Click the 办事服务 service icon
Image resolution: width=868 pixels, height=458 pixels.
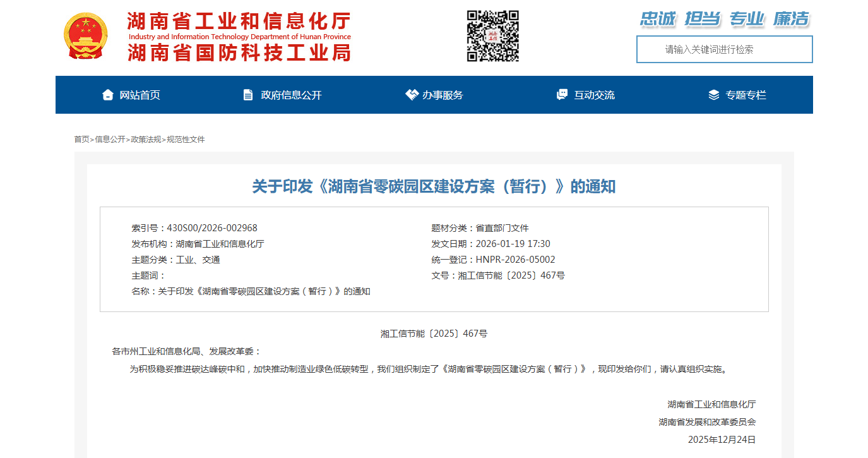coord(411,93)
